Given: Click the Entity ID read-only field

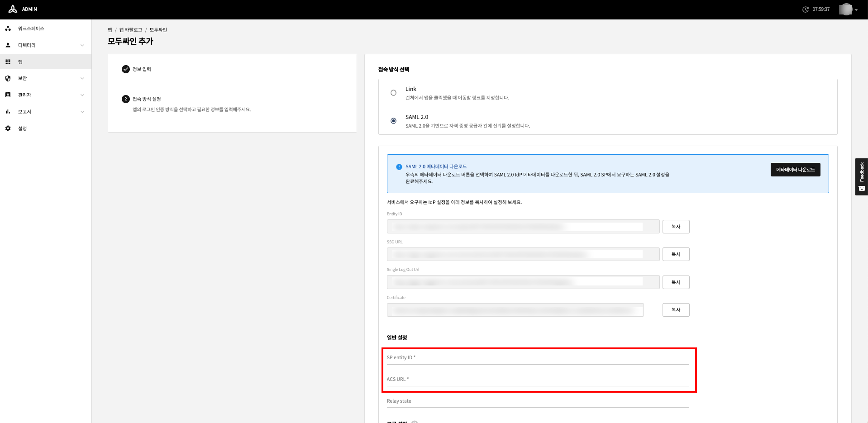Looking at the screenshot, I should tap(523, 227).
